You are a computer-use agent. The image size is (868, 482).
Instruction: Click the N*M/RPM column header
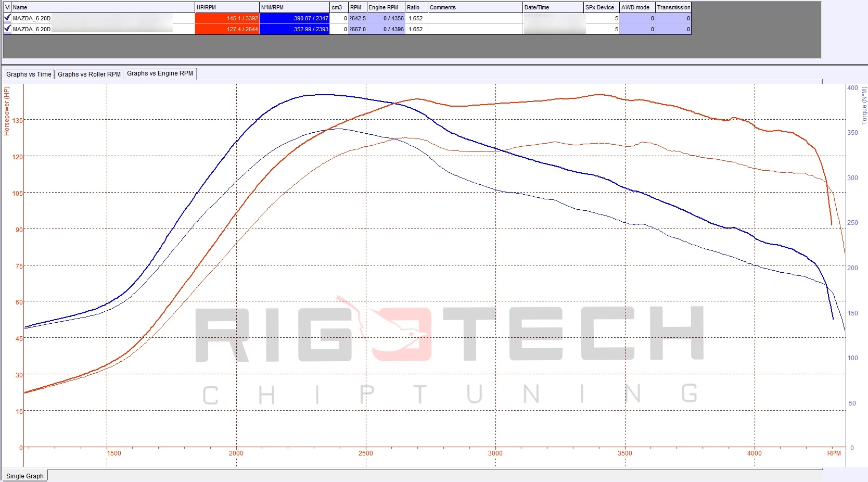point(295,7)
